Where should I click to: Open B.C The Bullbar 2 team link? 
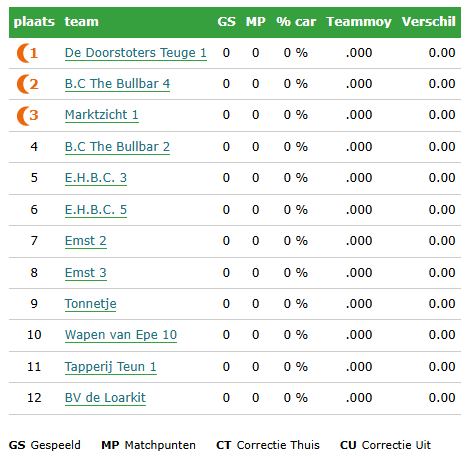117,147
